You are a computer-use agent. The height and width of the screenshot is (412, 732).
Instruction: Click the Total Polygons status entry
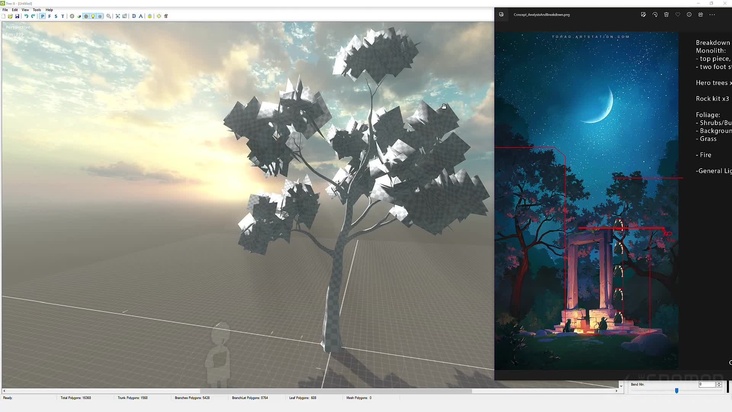click(x=76, y=398)
